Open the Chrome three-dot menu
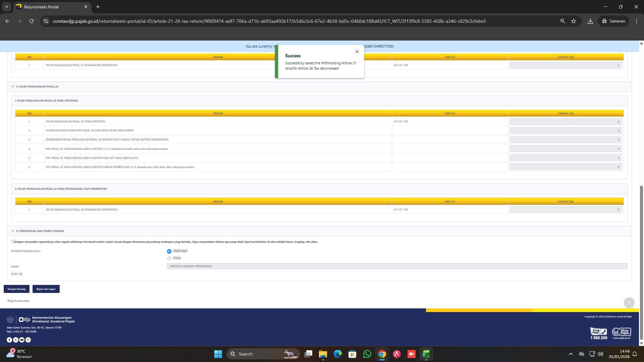Screen dimensions: 644x362 click(637, 21)
